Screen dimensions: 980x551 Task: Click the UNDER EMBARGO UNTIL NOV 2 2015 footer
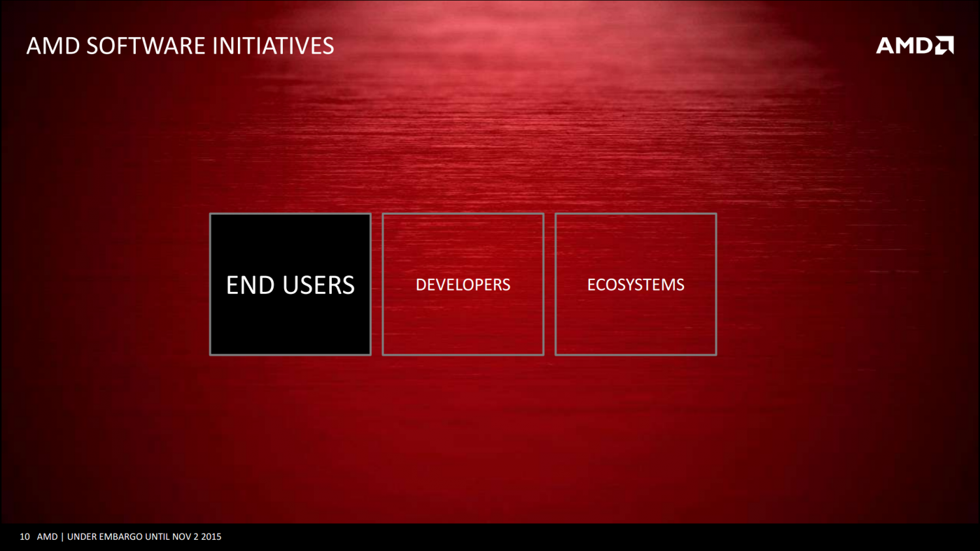(144, 537)
